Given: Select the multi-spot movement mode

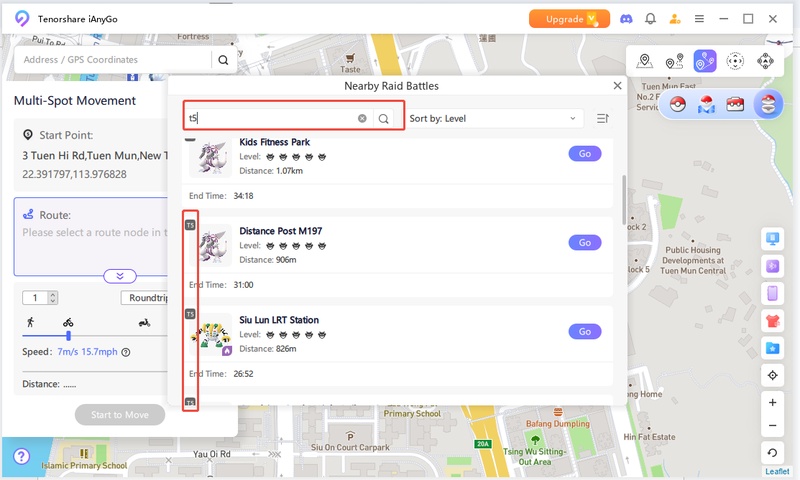Looking at the screenshot, I should point(705,61).
